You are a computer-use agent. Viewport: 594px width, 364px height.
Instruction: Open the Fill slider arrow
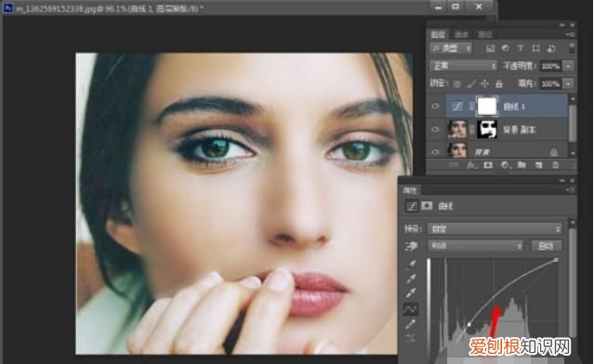[x=568, y=84]
